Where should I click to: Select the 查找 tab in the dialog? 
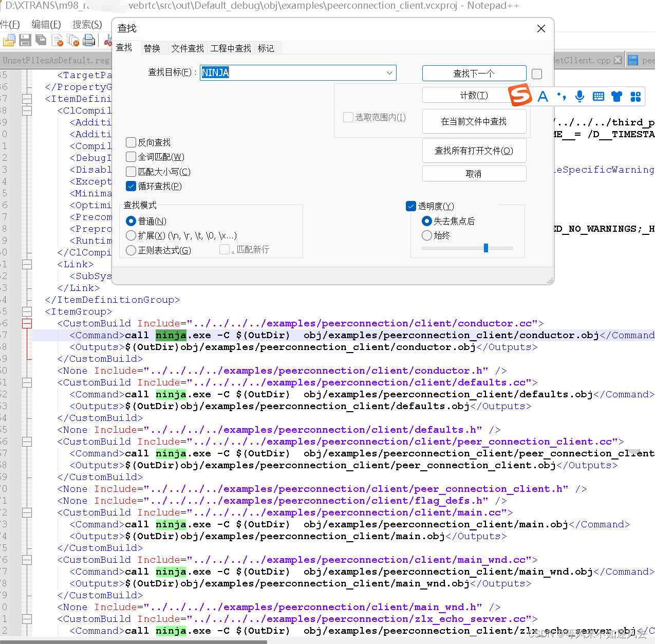click(x=124, y=47)
